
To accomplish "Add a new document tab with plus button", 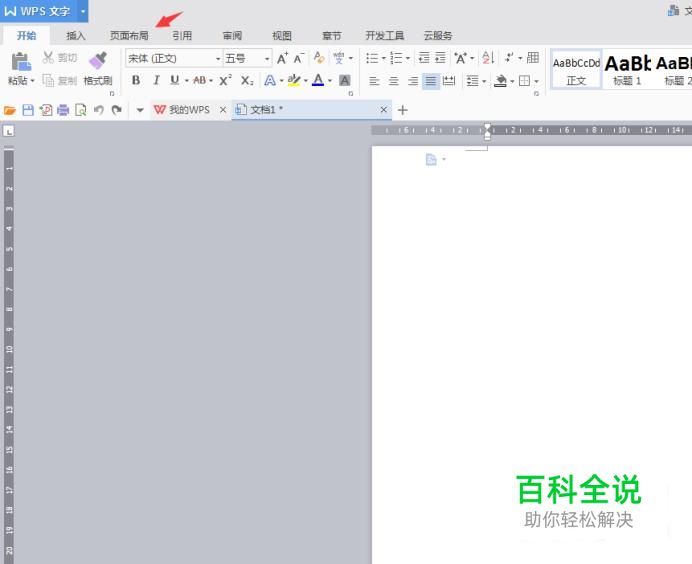I will click(402, 110).
